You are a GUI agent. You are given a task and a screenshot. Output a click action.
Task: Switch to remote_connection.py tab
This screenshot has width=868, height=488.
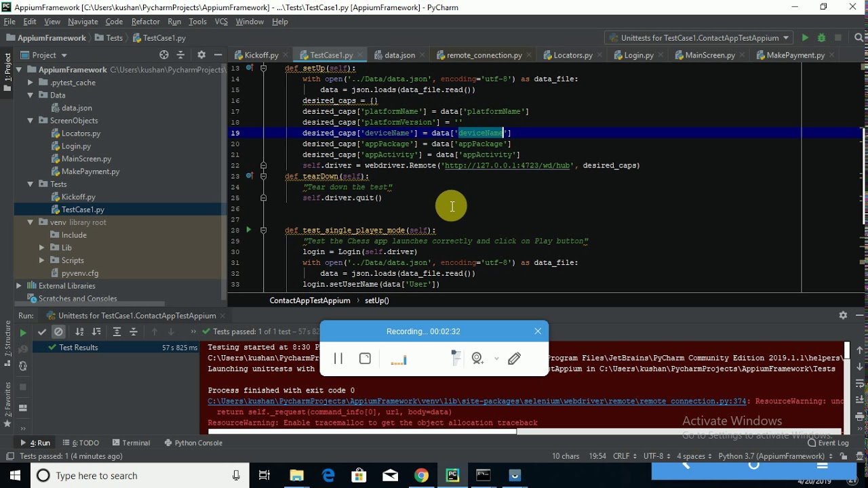click(484, 55)
